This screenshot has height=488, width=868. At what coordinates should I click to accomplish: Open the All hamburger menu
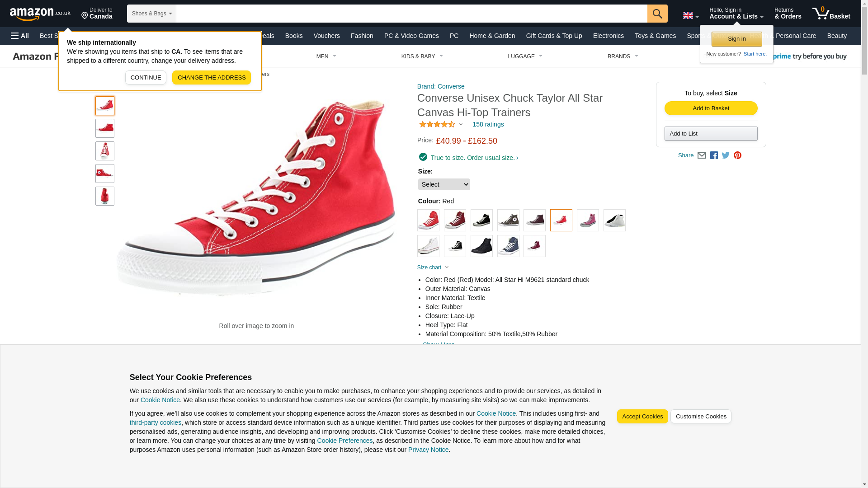[x=20, y=36]
